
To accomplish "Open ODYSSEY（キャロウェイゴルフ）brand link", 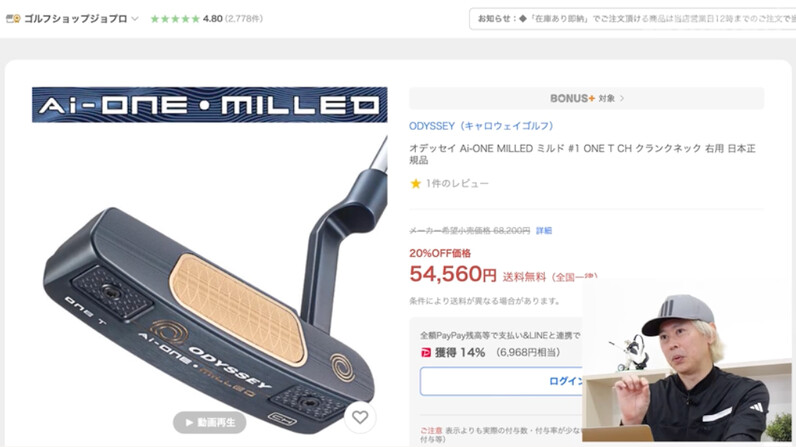I will coord(481,126).
